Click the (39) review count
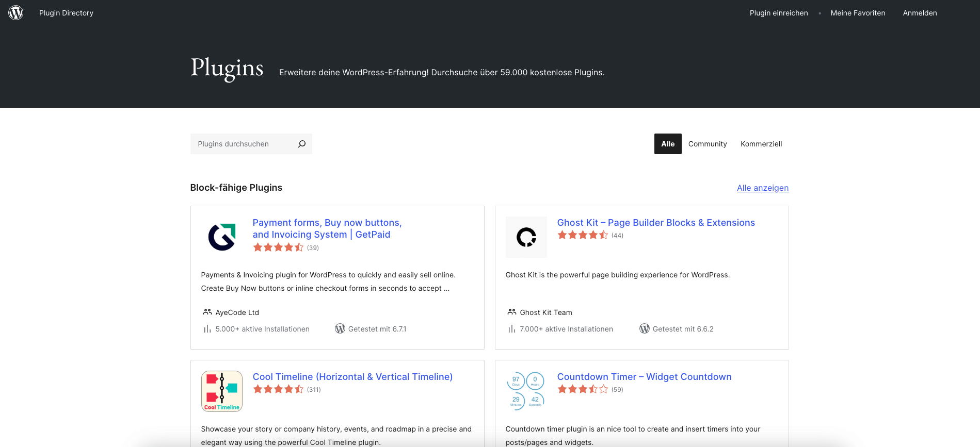Viewport: 980px width, 447px height. (313, 248)
